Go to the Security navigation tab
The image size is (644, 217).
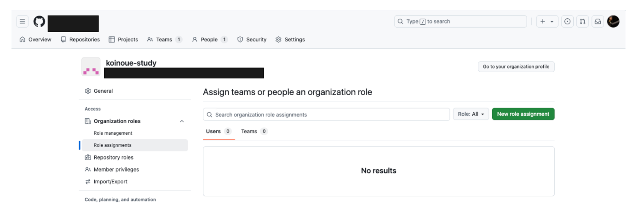coord(252,40)
